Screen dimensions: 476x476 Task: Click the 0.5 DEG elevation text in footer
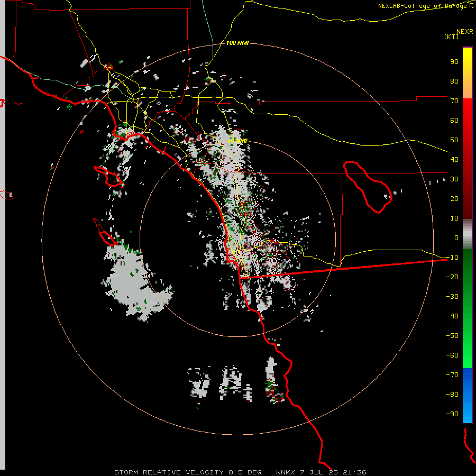(245, 472)
